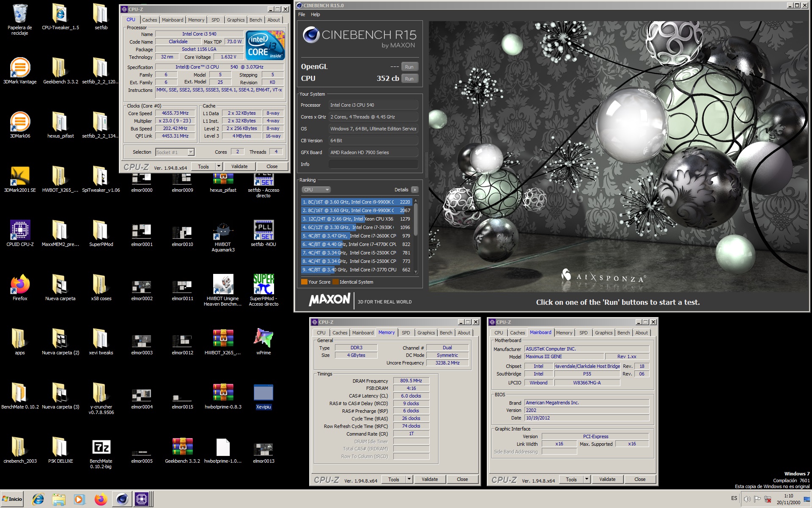The width and height of the screenshot is (812, 508).
Task: Open Windows Explorer from the taskbar
Action: pyautogui.click(x=59, y=500)
